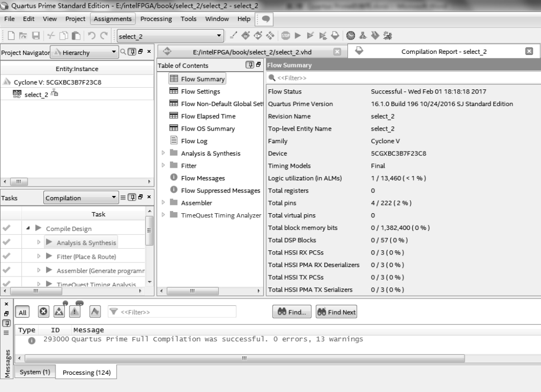Click the Tasks panel customize lines icon
Viewport: 541px width, 392px height.
(123, 198)
